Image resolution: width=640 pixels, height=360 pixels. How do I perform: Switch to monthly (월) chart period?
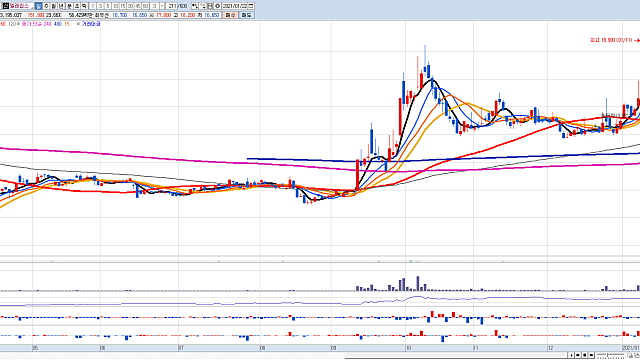(x=54, y=6)
